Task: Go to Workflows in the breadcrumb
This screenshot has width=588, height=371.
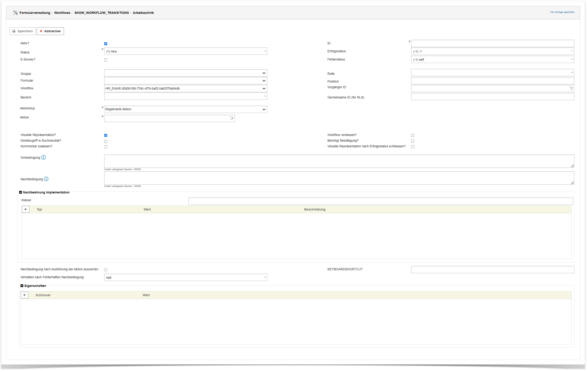Action: pos(62,13)
